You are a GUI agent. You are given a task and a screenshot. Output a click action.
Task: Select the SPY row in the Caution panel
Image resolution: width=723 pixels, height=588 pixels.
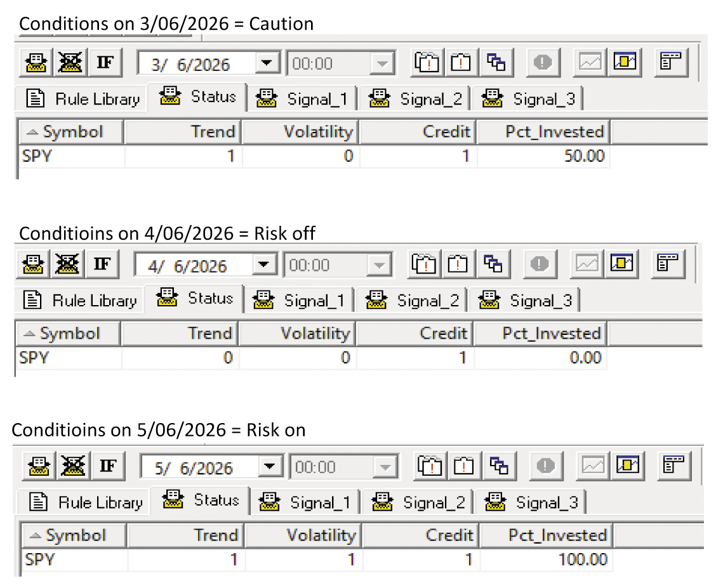tap(314, 156)
